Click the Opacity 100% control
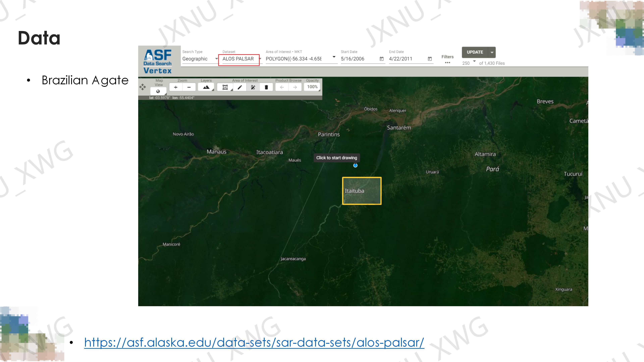The width and height of the screenshot is (644, 362). click(312, 87)
